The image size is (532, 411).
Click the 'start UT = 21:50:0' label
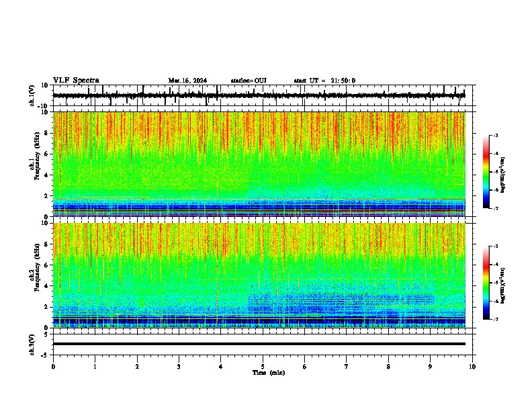324,81
